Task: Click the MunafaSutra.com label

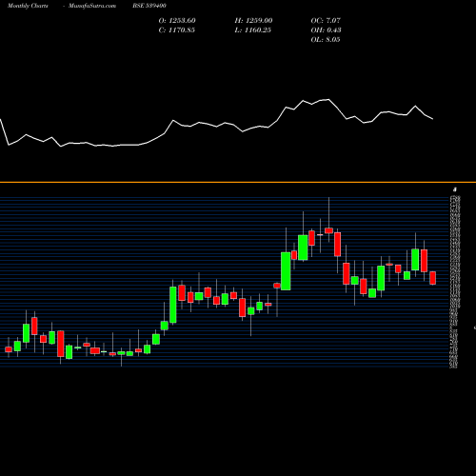Action: pos(92,6)
